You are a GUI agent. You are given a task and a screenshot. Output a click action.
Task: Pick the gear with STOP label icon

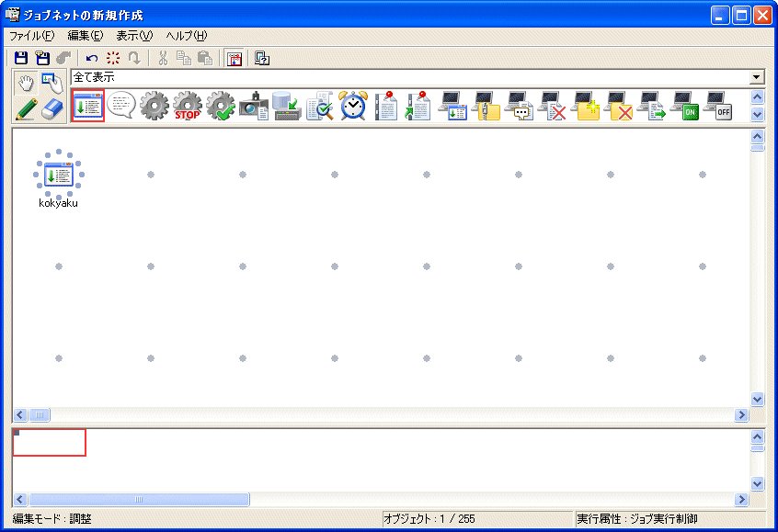pos(188,106)
